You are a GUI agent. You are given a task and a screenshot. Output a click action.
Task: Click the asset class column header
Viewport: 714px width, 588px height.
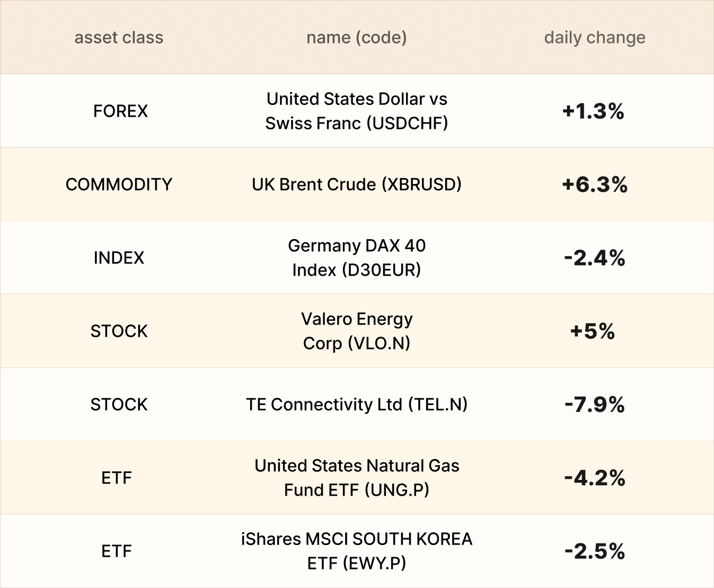click(x=119, y=38)
